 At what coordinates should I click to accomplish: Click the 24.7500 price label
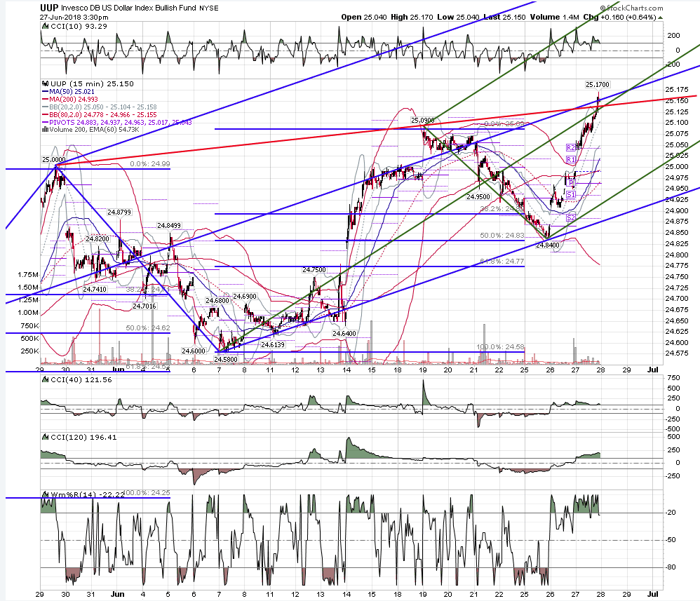coord(314,270)
